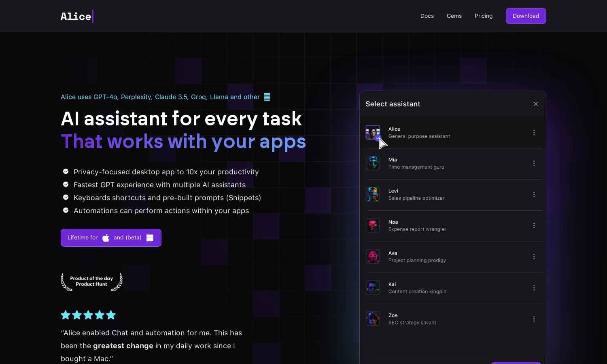
Task: Click 'Project planning prodigy' description
Action: pos(417,260)
